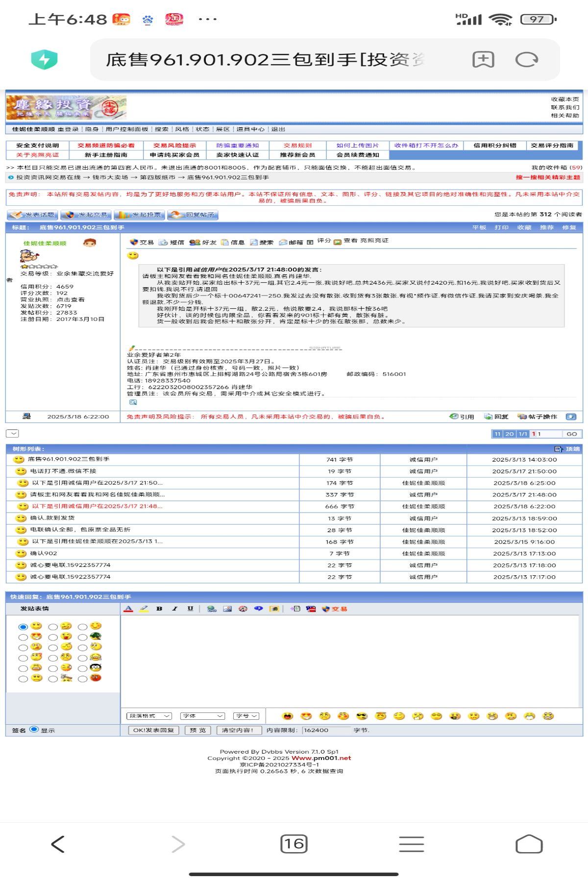Open 风格 style menu in navigation bar
Viewport: 588px width, 882px height.
pyautogui.click(x=182, y=129)
